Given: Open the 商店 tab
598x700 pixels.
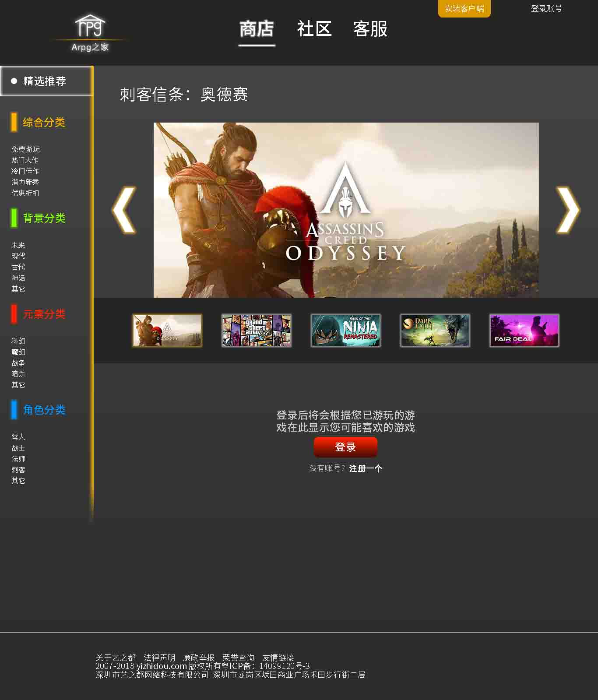Looking at the screenshot, I should [257, 29].
